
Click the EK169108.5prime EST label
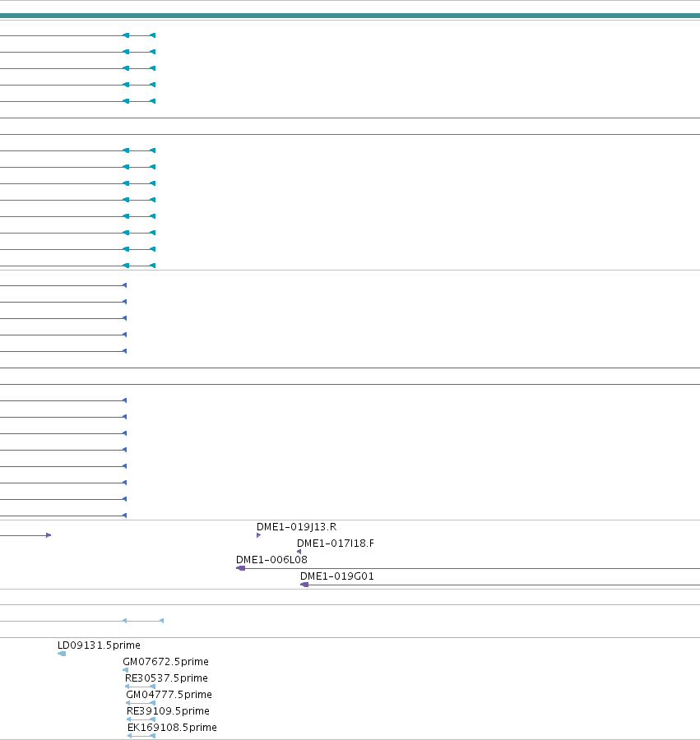coord(172,728)
